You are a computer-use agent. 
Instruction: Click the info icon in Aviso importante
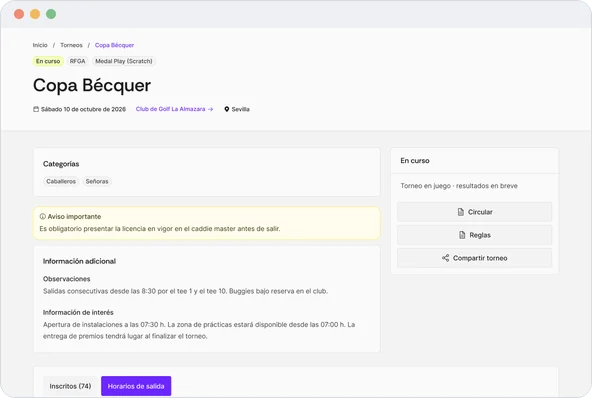coord(43,216)
